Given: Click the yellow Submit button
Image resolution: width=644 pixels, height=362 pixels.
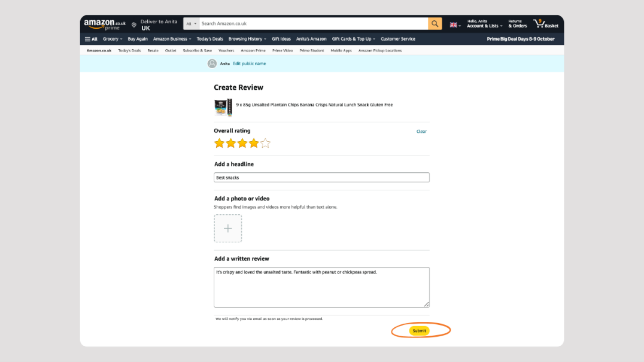Looking at the screenshot, I should click(x=420, y=331).
